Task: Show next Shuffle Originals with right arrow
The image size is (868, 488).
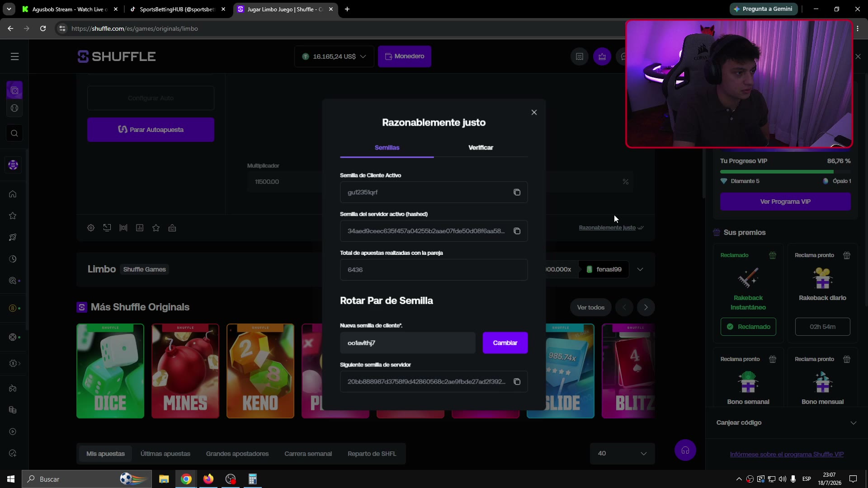Action: tap(646, 307)
